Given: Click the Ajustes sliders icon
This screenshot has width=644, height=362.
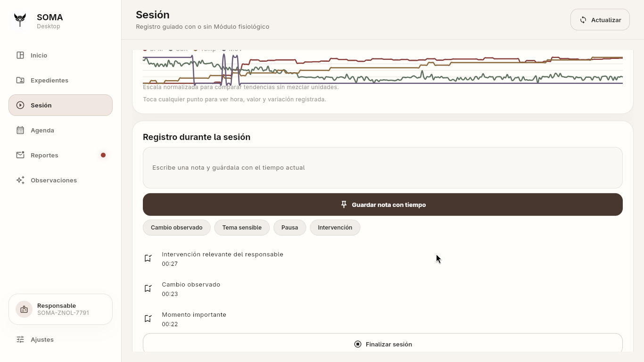Looking at the screenshot, I should click(x=20, y=339).
